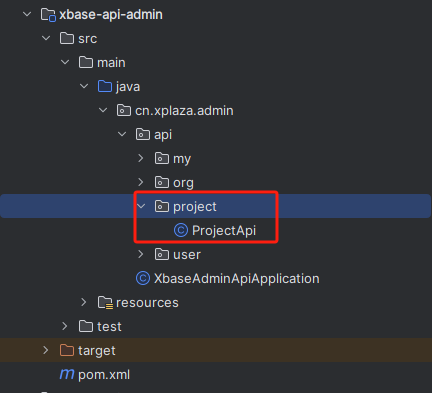This screenshot has height=393, width=432.
Task: Expand the user package
Action: [141, 254]
